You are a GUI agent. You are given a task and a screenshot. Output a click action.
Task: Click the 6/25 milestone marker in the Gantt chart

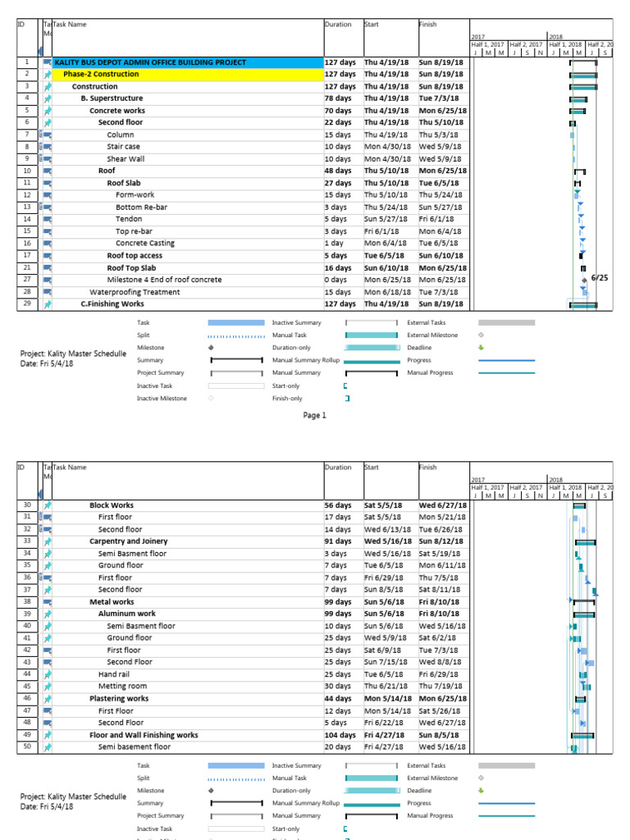coord(584,281)
